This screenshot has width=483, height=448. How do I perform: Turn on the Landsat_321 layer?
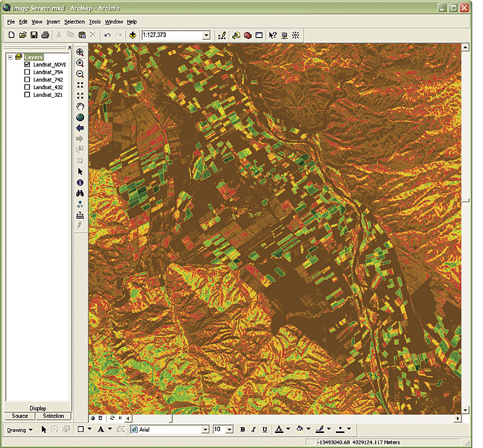27,94
